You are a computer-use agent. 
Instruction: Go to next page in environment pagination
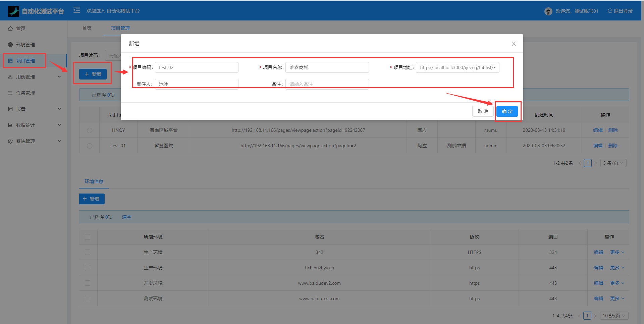595,316
